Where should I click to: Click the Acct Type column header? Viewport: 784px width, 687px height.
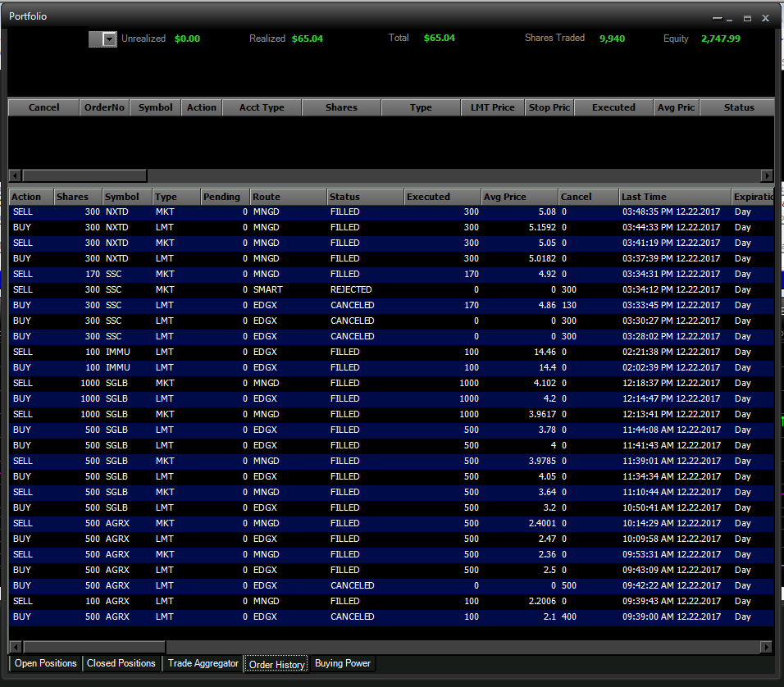tap(262, 107)
